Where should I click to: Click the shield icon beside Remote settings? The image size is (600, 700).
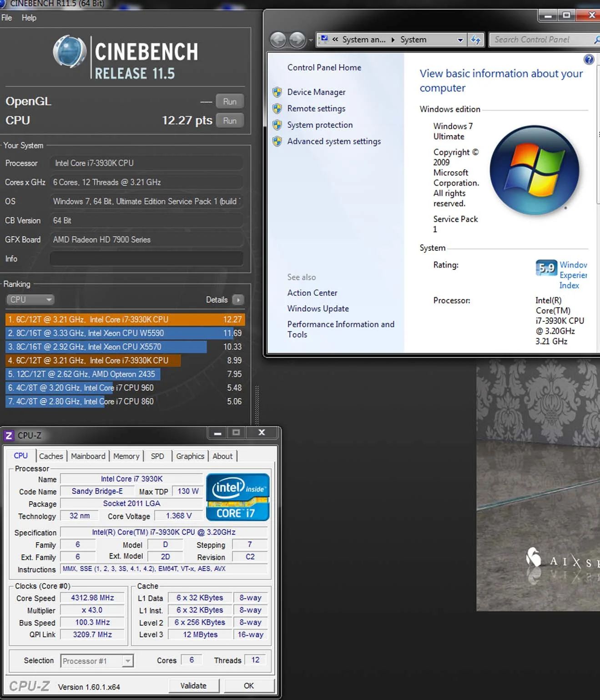(277, 109)
